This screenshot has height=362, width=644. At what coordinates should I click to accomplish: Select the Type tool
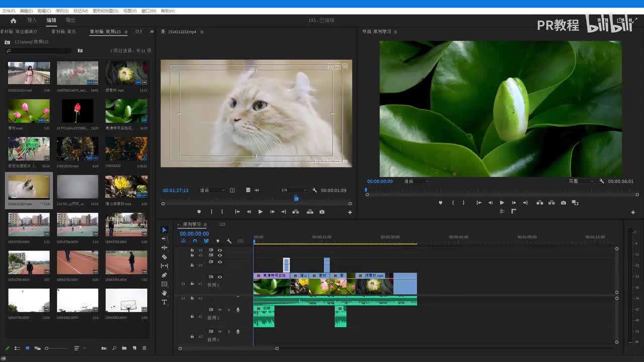coord(164,302)
